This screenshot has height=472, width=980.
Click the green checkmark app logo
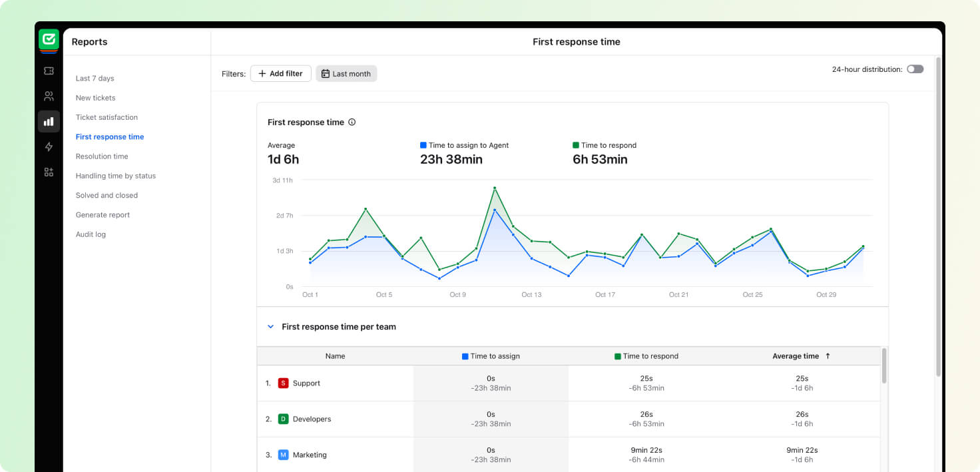click(49, 40)
